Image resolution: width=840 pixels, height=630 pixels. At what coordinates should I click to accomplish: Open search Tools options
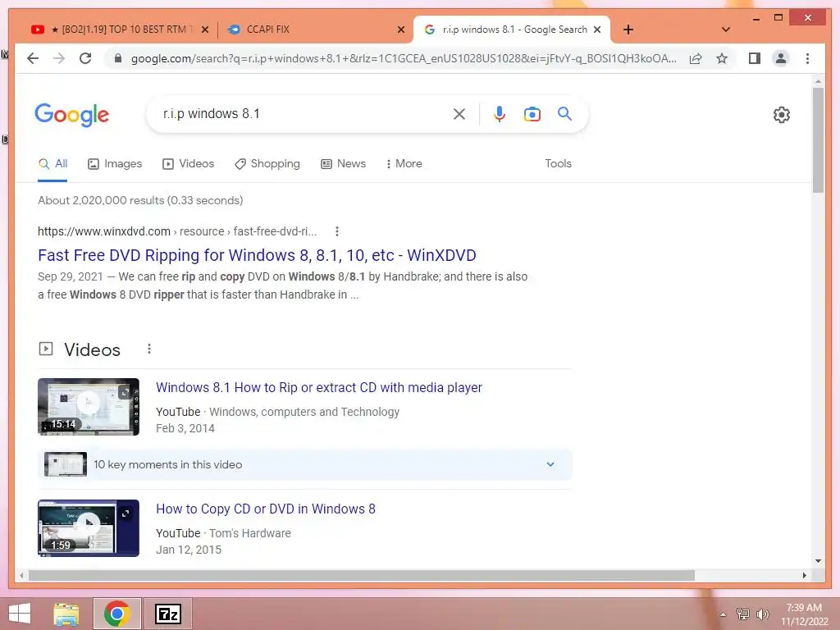tap(558, 164)
